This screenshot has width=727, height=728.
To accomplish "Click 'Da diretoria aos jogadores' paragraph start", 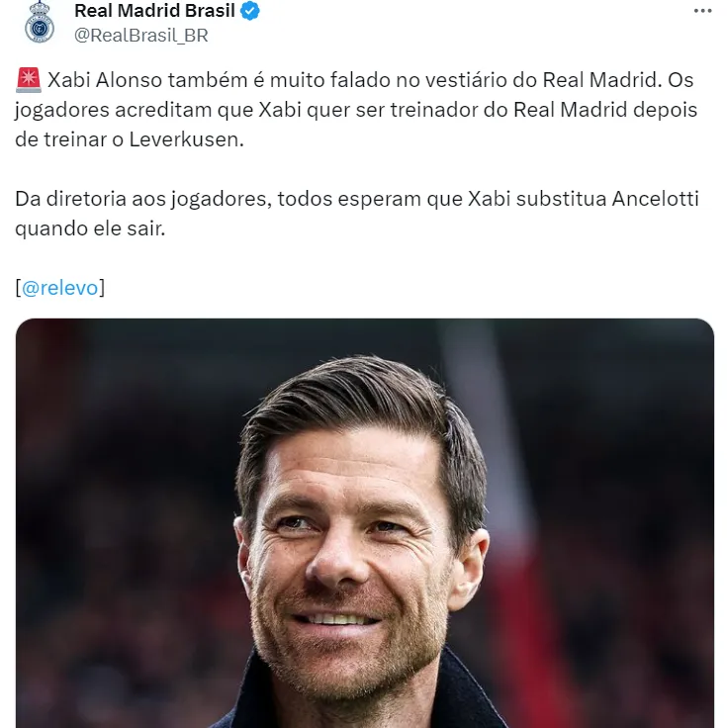I will coord(143,199).
